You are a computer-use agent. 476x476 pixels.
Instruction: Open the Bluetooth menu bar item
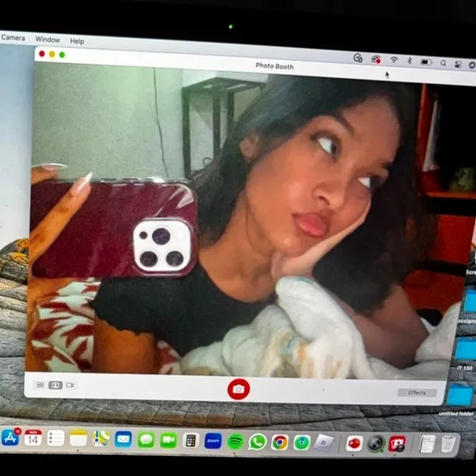click(410, 61)
